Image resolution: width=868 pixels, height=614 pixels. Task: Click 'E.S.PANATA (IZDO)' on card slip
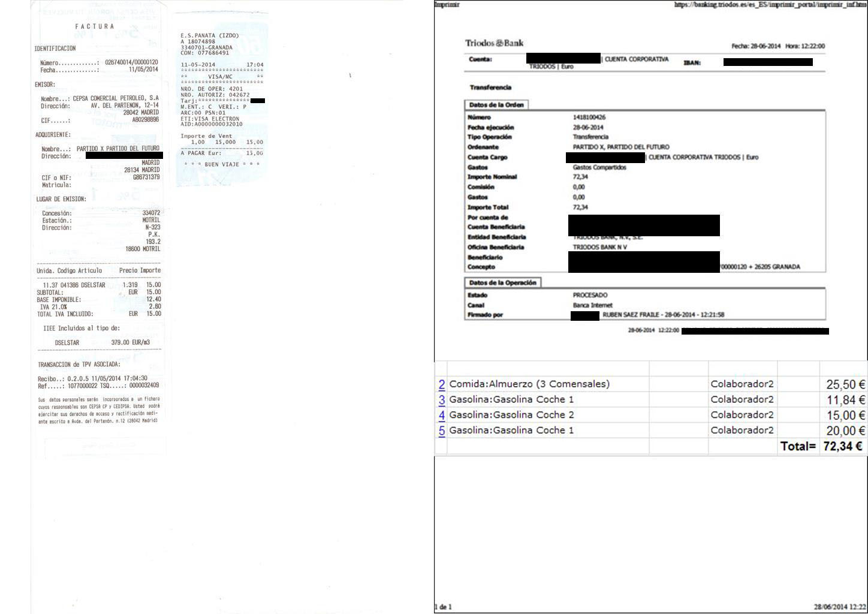tap(209, 36)
